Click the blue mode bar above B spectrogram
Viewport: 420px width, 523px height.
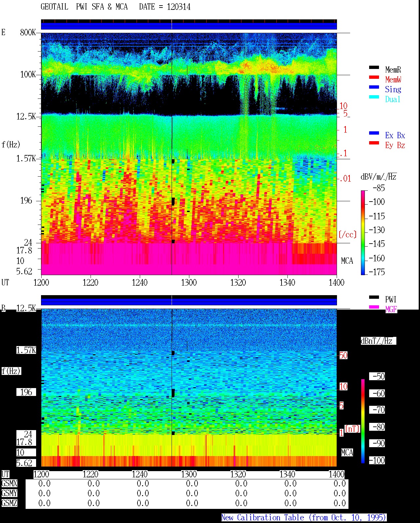(189, 302)
